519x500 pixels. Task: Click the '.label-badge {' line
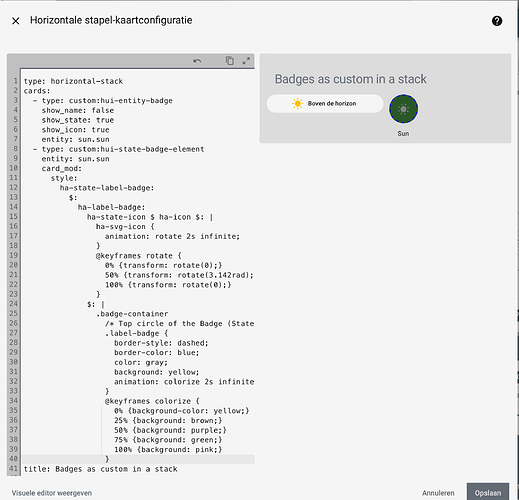[137, 333]
